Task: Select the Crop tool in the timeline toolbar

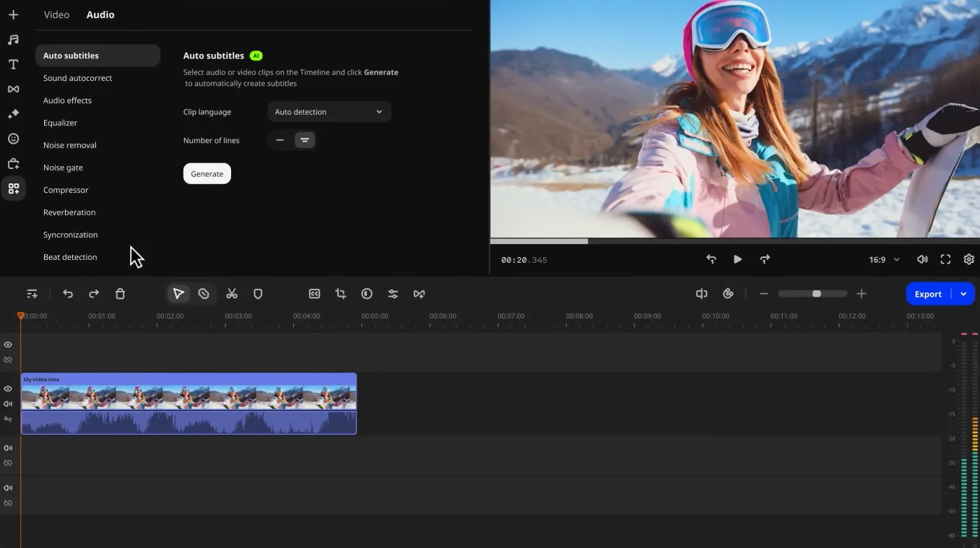Action: coord(340,293)
